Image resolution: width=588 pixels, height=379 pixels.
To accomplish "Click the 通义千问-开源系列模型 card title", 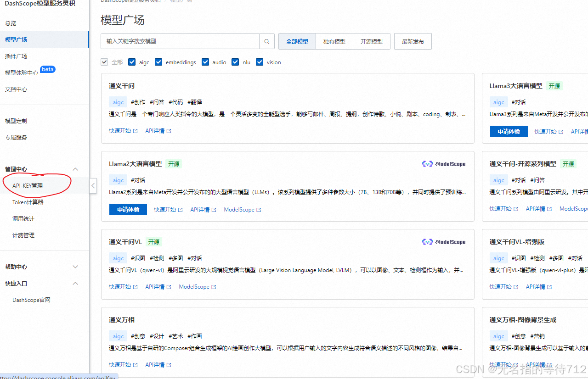I will pos(523,164).
